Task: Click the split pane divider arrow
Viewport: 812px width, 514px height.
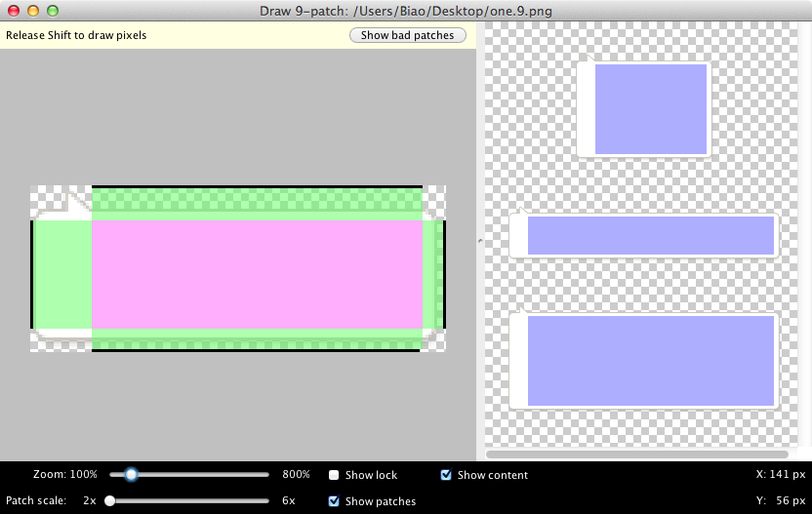Action: (480, 241)
